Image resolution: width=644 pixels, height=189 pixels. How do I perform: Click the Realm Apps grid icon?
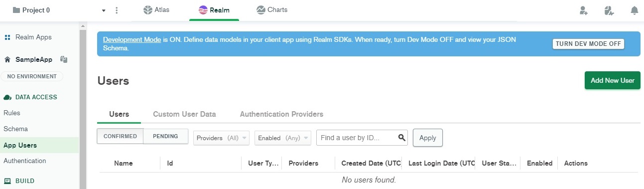[7, 37]
